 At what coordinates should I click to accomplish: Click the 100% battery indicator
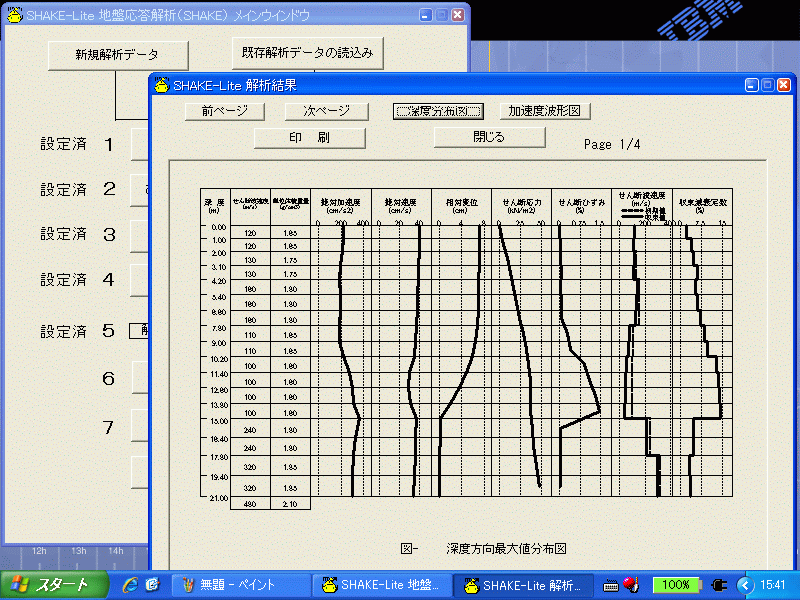pyautogui.click(x=676, y=584)
